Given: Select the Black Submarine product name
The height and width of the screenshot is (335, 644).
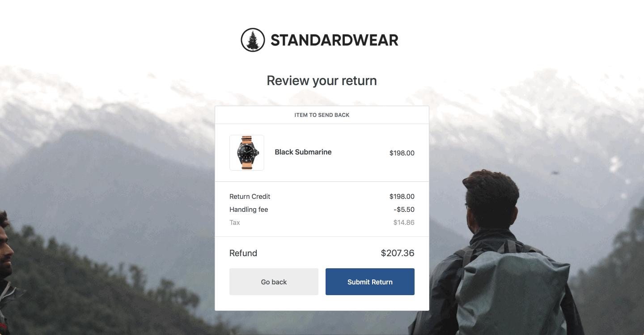Looking at the screenshot, I should coord(303,152).
